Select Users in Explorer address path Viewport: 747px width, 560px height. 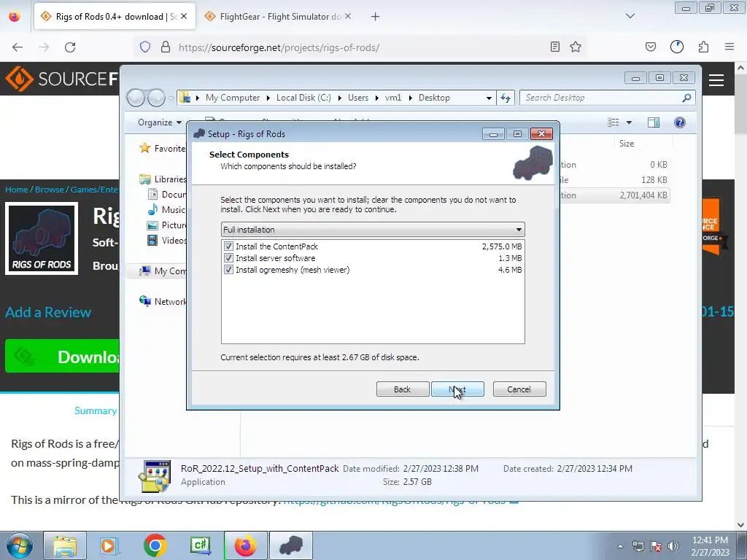click(x=357, y=98)
